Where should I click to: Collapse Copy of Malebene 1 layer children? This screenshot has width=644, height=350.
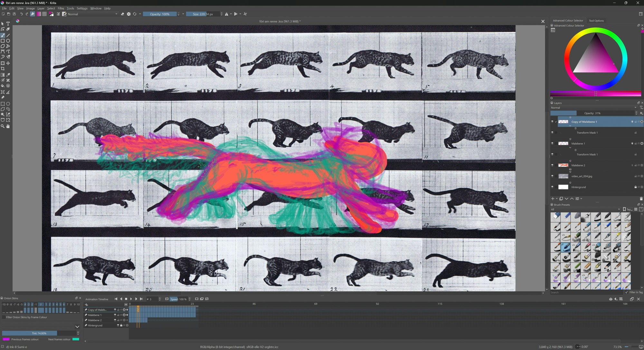point(570,126)
